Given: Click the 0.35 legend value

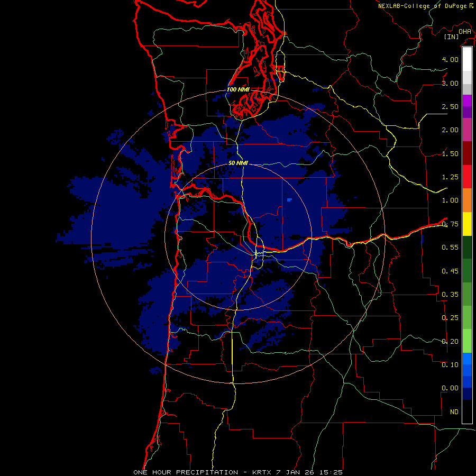Looking at the screenshot, I should [x=450, y=294].
